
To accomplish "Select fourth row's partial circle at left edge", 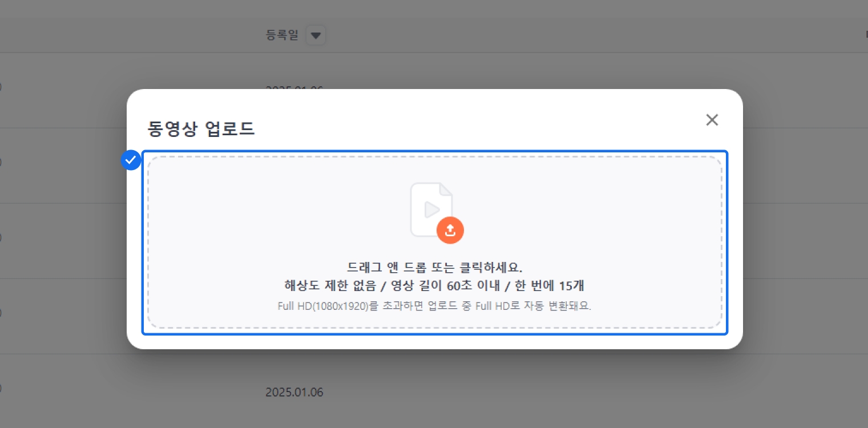I will tap(1, 313).
